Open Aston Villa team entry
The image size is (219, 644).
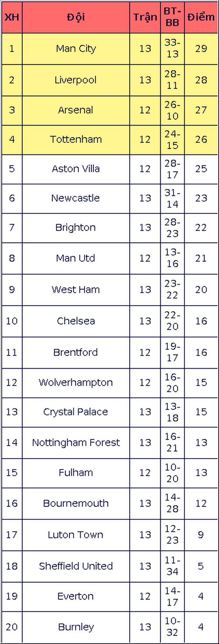click(x=76, y=169)
